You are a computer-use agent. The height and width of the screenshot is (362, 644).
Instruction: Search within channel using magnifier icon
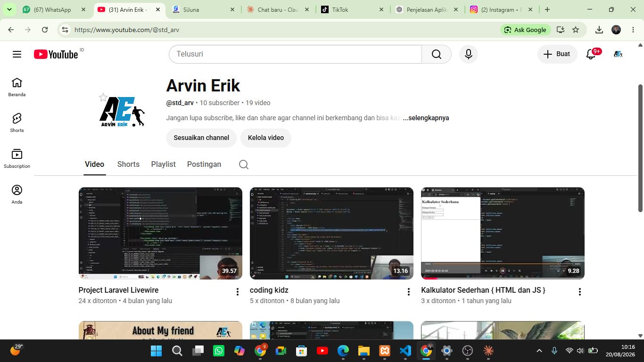(243, 165)
